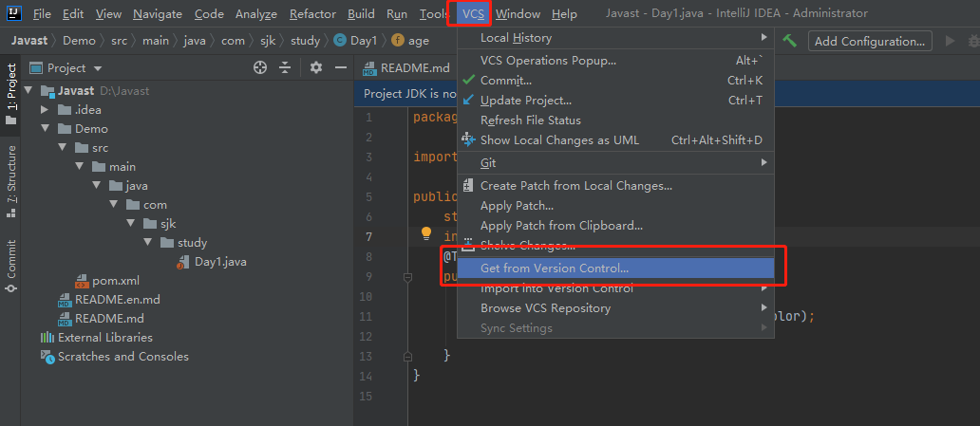Click the Collapse All icon in Project panel
Screen dimensions: 980x426
(285, 67)
